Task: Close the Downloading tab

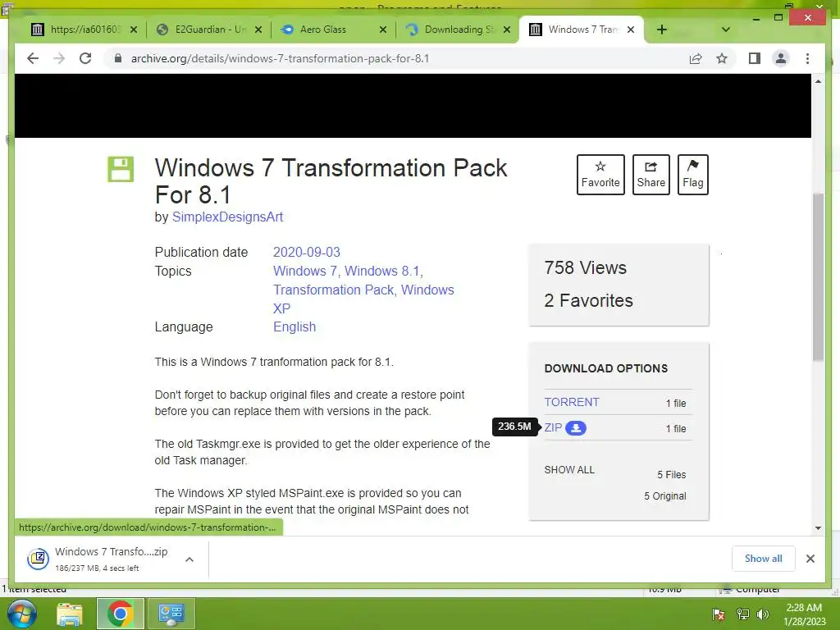Action: [x=507, y=30]
